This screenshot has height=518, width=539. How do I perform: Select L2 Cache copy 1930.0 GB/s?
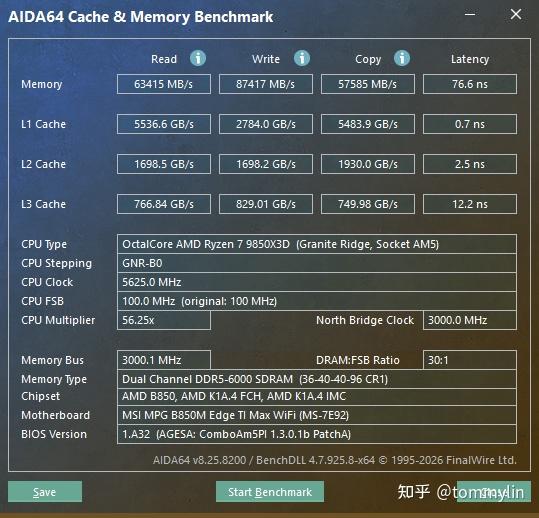[x=368, y=164]
